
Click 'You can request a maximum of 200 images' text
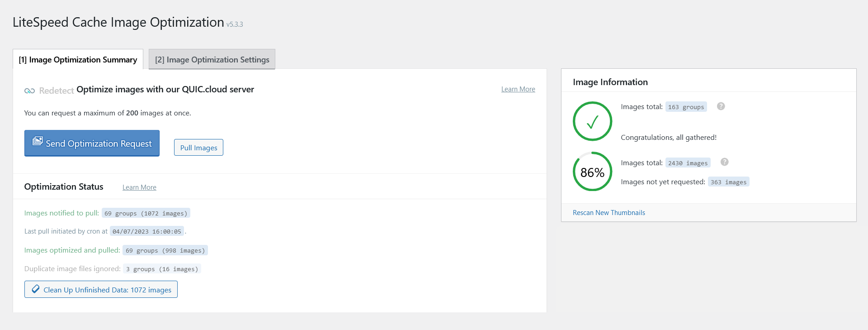tap(108, 113)
